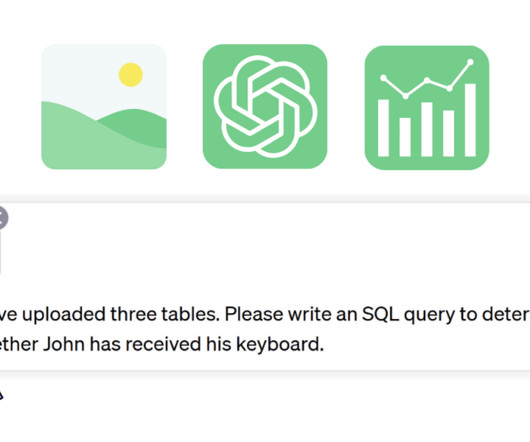Viewport: 530px width, 442px height.
Task: Click the center of the ChatGPT knot
Action: (x=265, y=106)
